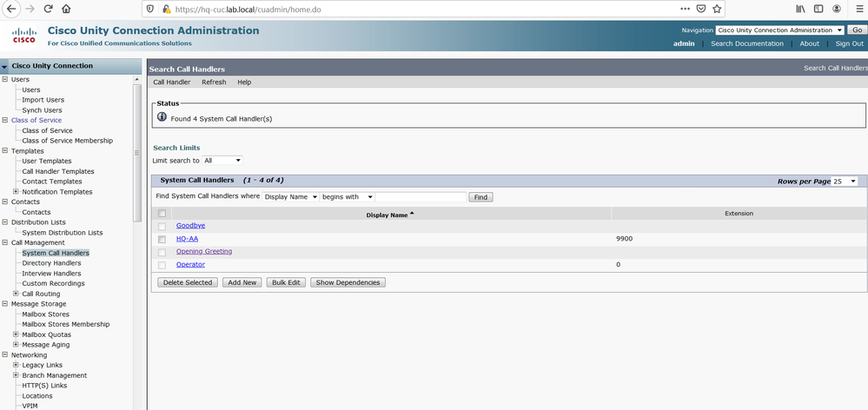Expand the Message Aging node
The image size is (868, 410).
tap(16, 344)
